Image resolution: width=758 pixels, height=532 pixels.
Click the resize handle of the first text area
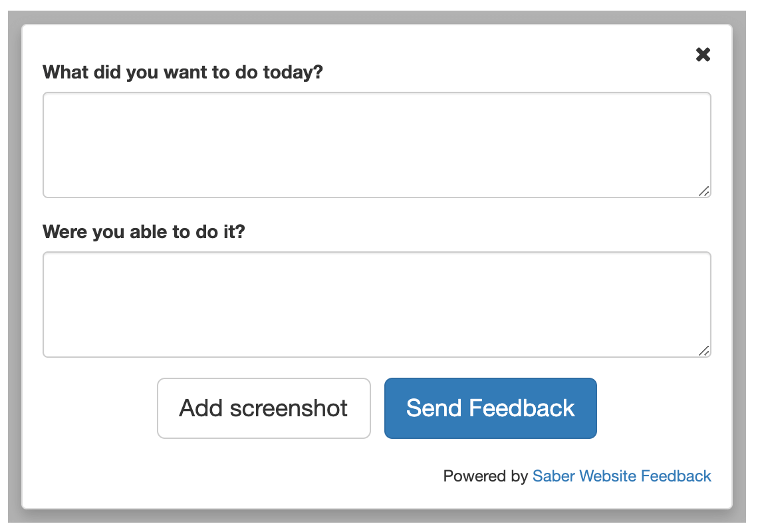click(x=704, y=192)
